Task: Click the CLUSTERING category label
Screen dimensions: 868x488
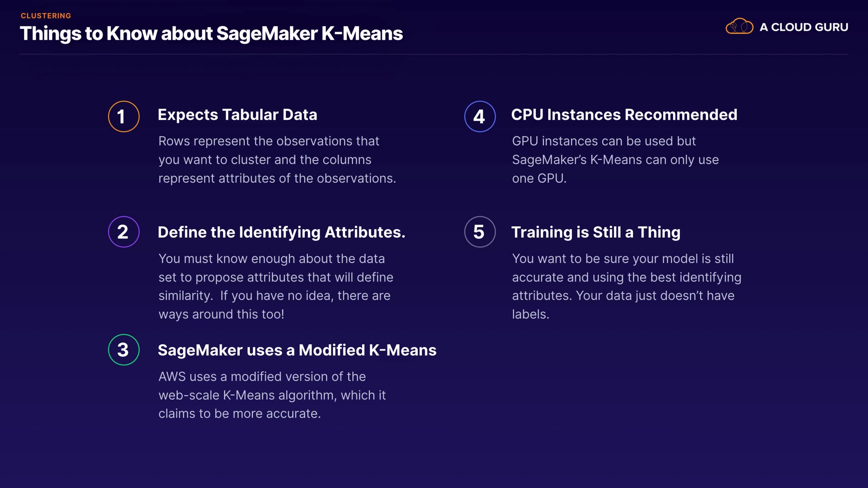Action: (x=46, y=16)
